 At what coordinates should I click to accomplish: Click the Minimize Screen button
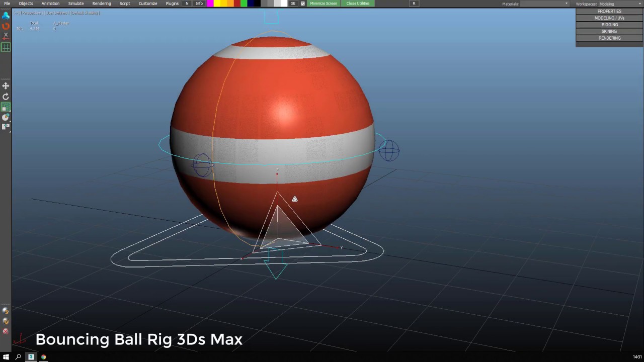(x=324, y=4)
